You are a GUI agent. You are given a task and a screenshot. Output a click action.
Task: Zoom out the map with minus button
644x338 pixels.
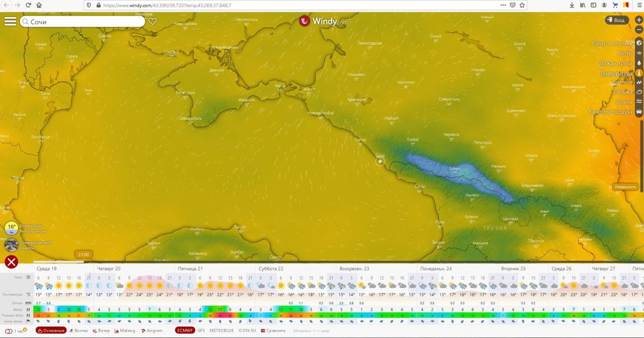(639, 30)
